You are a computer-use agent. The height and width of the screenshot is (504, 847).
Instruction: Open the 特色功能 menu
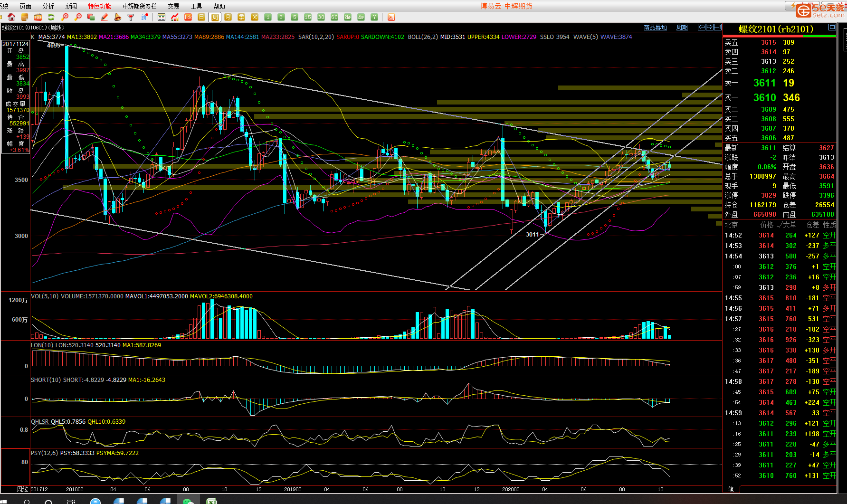(99, 6)
